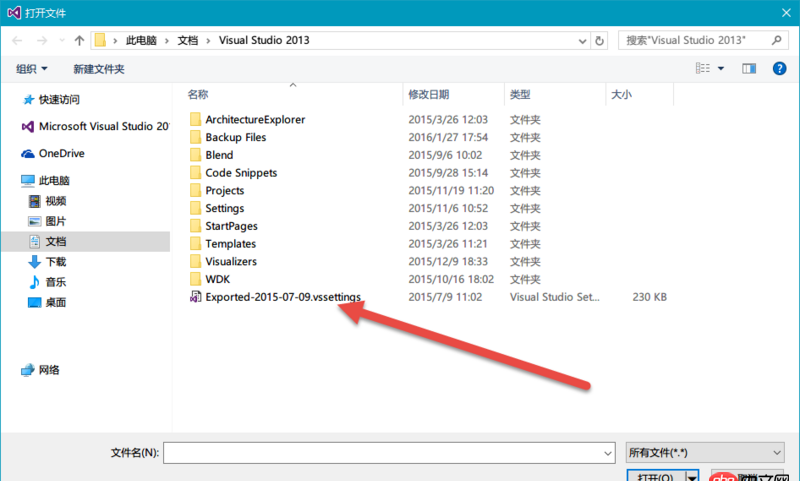Open the 所有文件(*.*) file type dropdown

705,453
